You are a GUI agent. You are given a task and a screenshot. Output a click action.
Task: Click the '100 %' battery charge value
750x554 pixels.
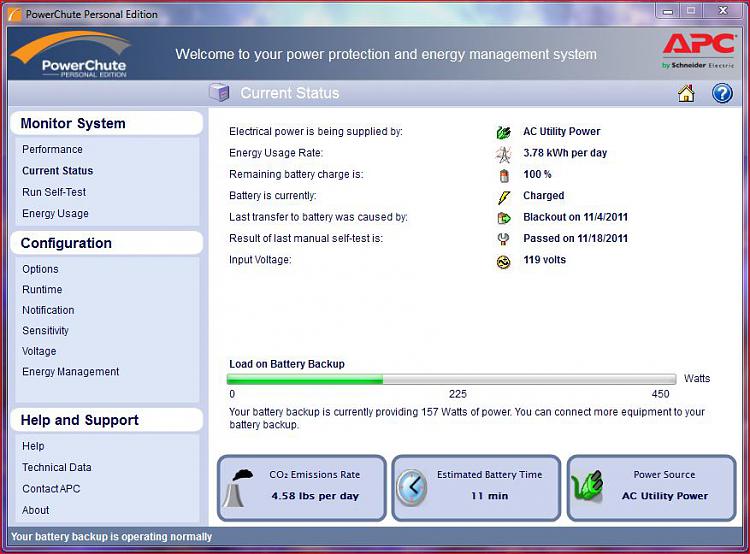click(537, 174)
